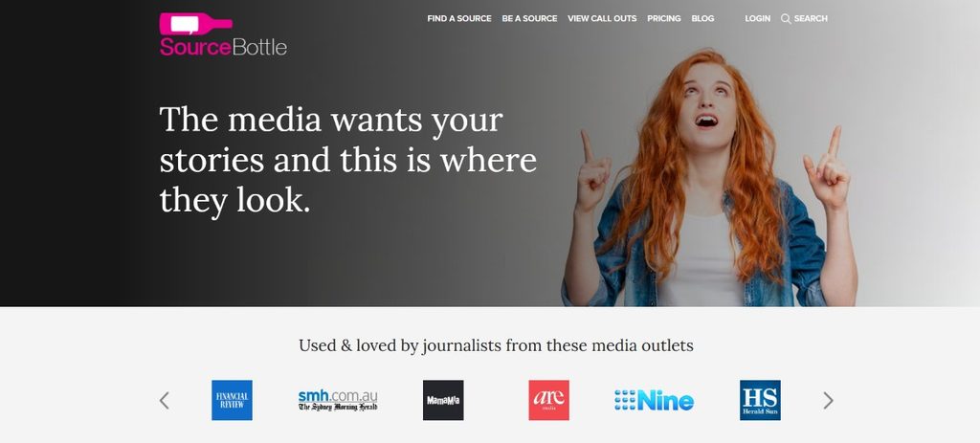Visit the Blog link
Image resolution: width=980 pixels, height=443 pixels.
coord(702,19)
